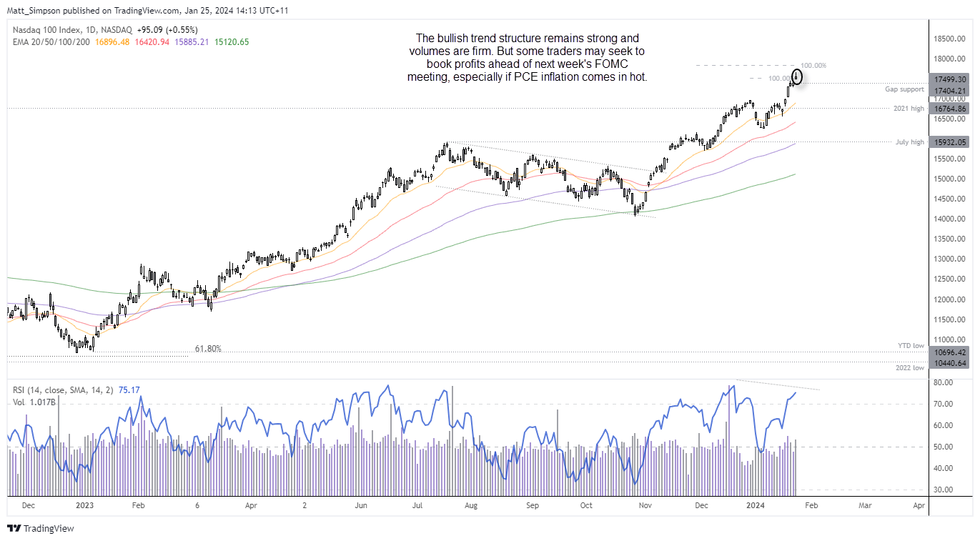Image resolution: width=980 pixels, height=541 pixels.
Task: Select the July high line label
Action: point(910,142)
